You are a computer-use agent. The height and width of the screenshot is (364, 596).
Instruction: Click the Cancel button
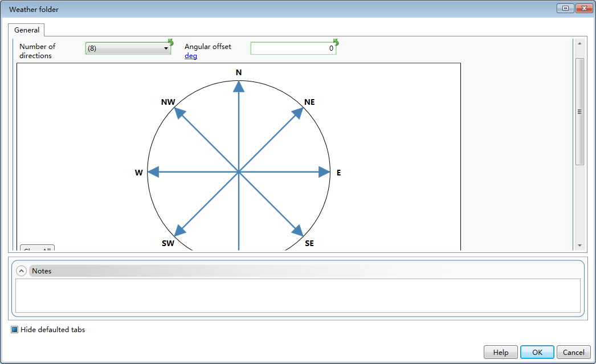[574, 352]
